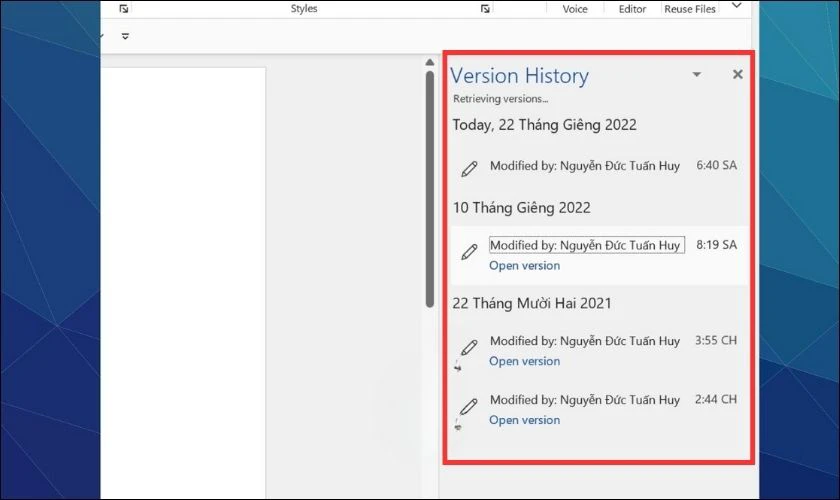The height and width of the screenshot is (500, 840).
Task: Click the Reuse Files group label
Action: click(690, 9)
